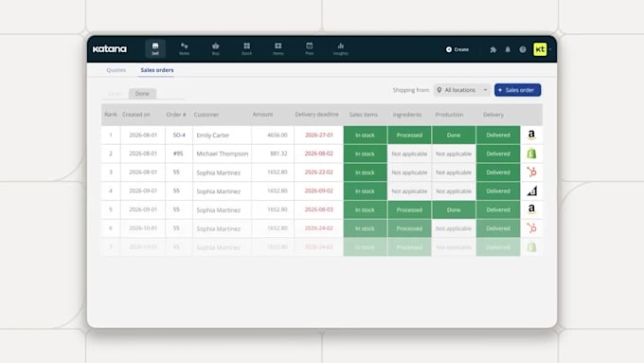This screenshot has height=363, width=644.
Task: Click Not applicable production in rank 3 row
Action: 454,172
